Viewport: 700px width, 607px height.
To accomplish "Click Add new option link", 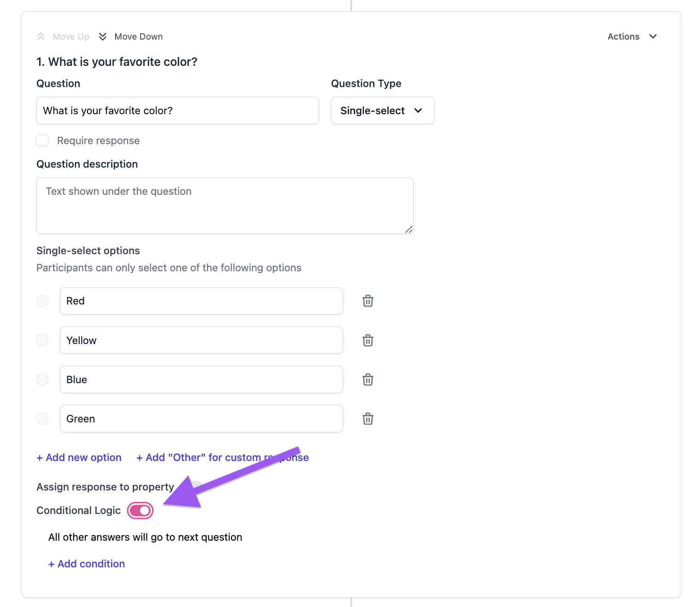I will 79,457.
